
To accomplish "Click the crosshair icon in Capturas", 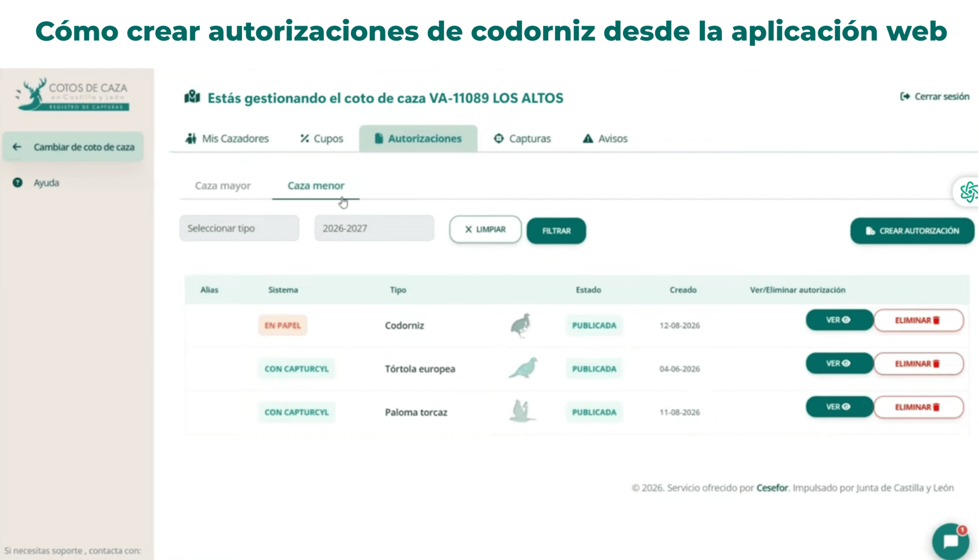I will [x=499, y=139].
